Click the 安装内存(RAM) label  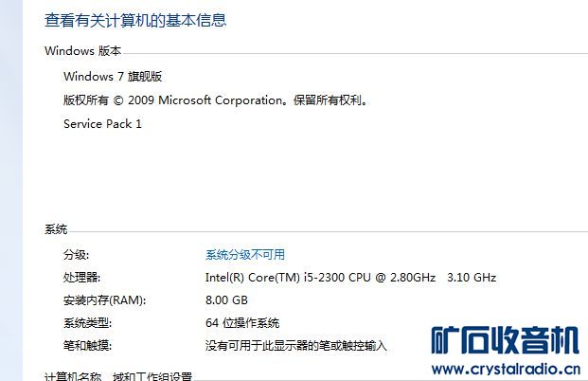[x=104, y=300]
